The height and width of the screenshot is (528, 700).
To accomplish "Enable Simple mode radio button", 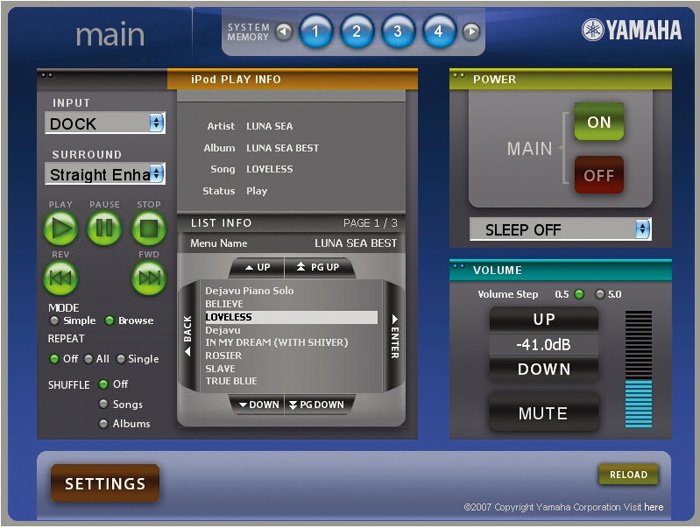I will tap(54, 321).
